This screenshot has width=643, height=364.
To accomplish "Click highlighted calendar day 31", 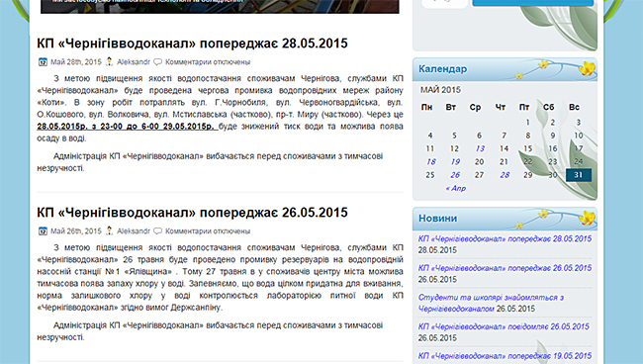I will 579,175.
